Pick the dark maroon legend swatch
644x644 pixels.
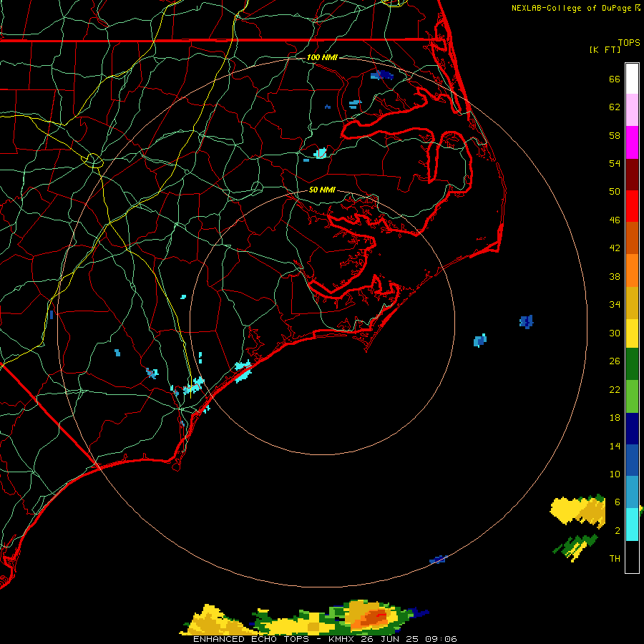632,174
